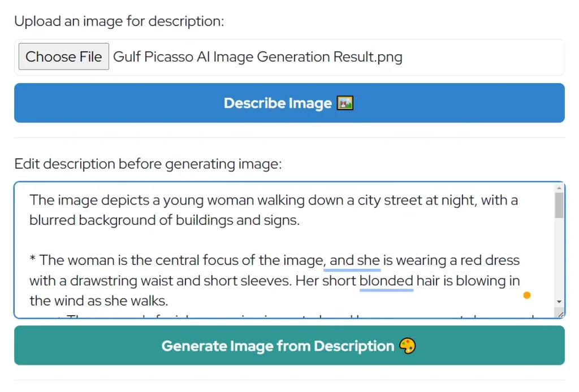Click the orange status dot near the textarea
The image size is (579, 392).
click(x=527, y=295)
